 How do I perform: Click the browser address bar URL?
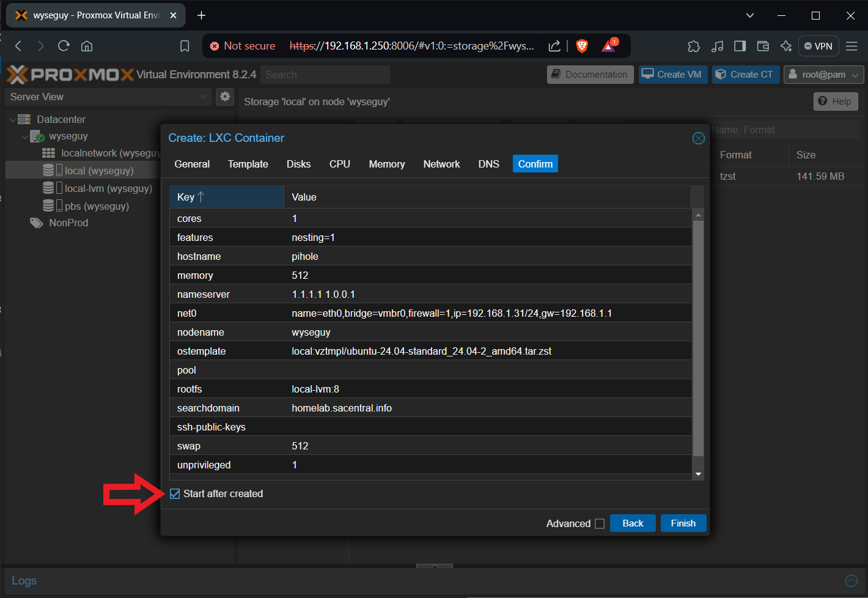pos(412,46)
